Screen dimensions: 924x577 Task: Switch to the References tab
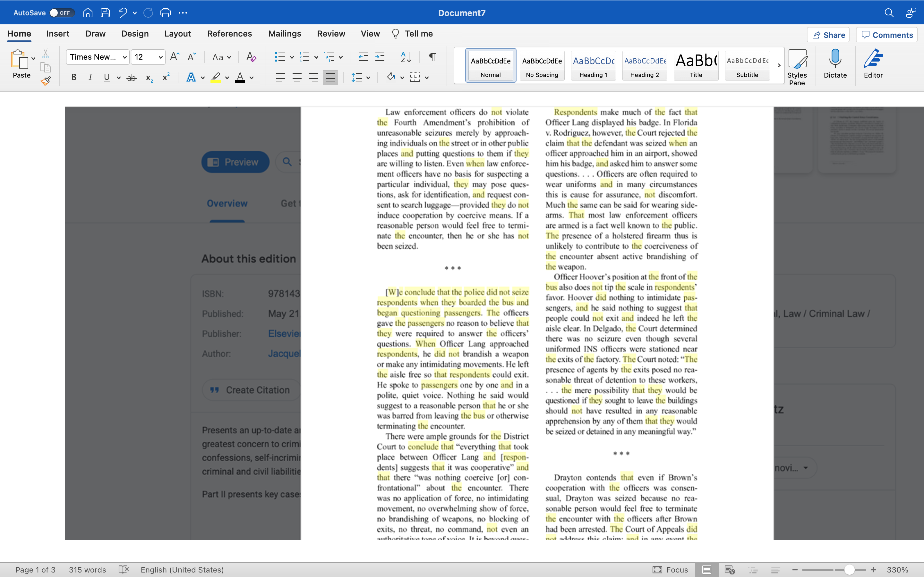coord(229,34)
